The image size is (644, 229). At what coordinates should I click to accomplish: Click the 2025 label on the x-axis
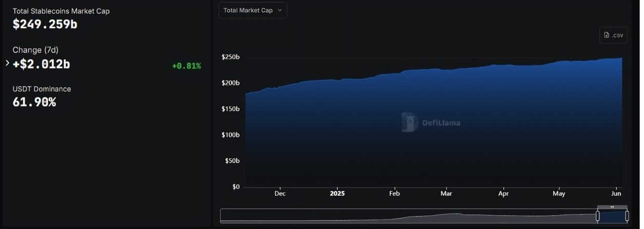click(x=337, y=194)
